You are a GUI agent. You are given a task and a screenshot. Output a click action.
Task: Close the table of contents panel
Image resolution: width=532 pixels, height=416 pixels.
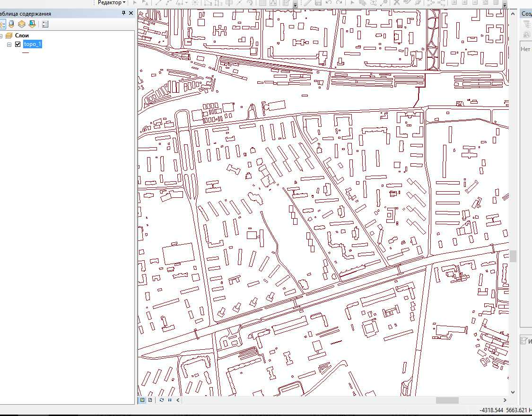click(131, 13)
